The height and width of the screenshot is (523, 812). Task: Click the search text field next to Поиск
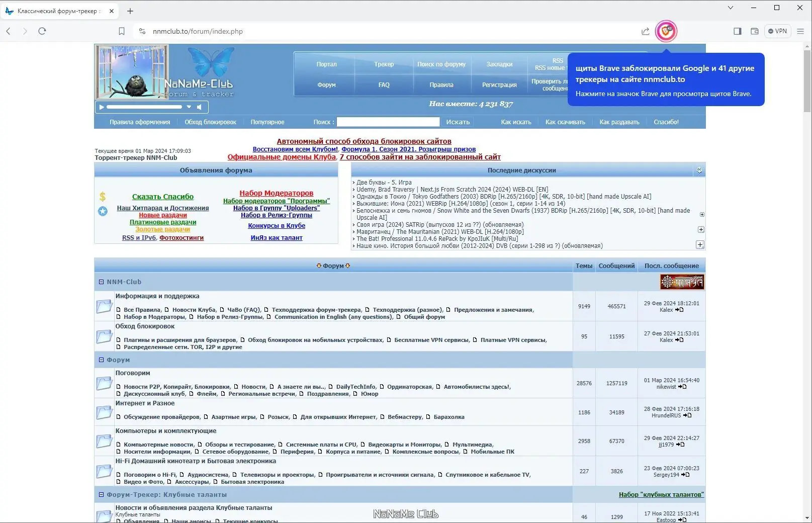click(x=388, y=122)
